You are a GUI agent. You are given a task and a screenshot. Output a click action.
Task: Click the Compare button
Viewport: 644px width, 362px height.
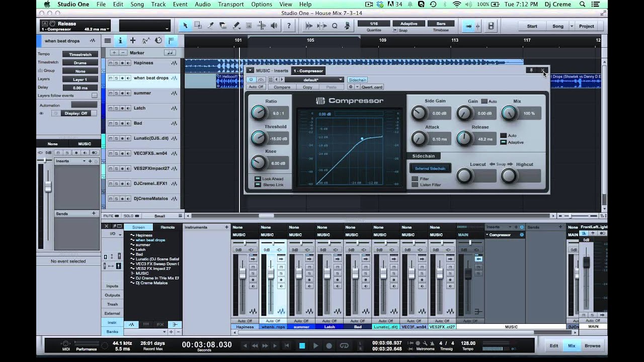pos(282,87)
